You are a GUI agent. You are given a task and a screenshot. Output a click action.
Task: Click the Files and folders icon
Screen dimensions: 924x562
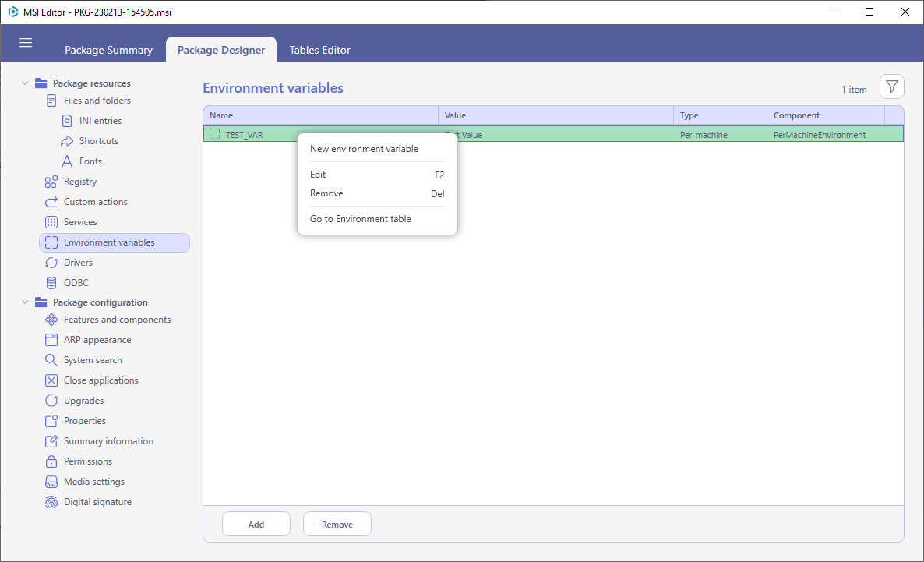[51, 101]
